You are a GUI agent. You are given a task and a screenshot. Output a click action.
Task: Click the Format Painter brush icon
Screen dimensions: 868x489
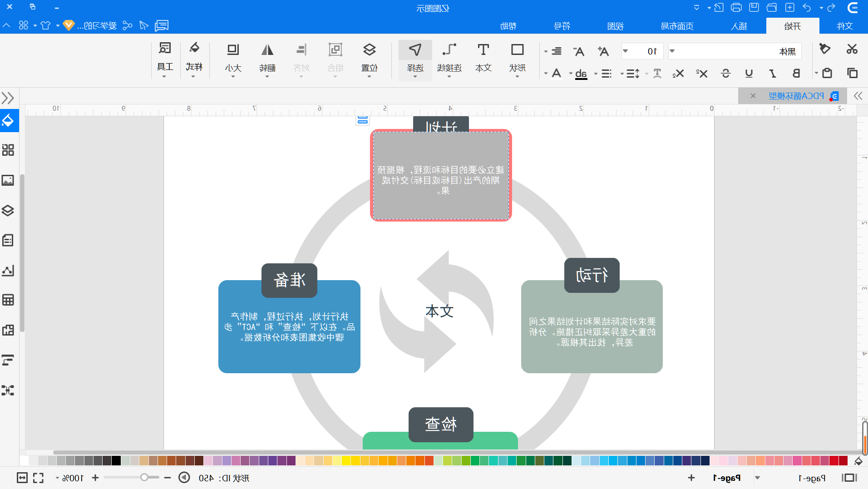point(825,49)
